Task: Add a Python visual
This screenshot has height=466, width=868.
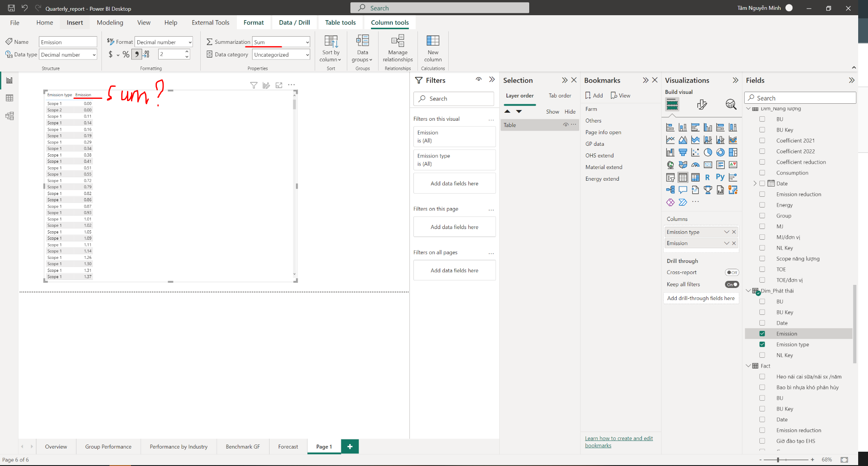Action: click(x=720, y=178)
